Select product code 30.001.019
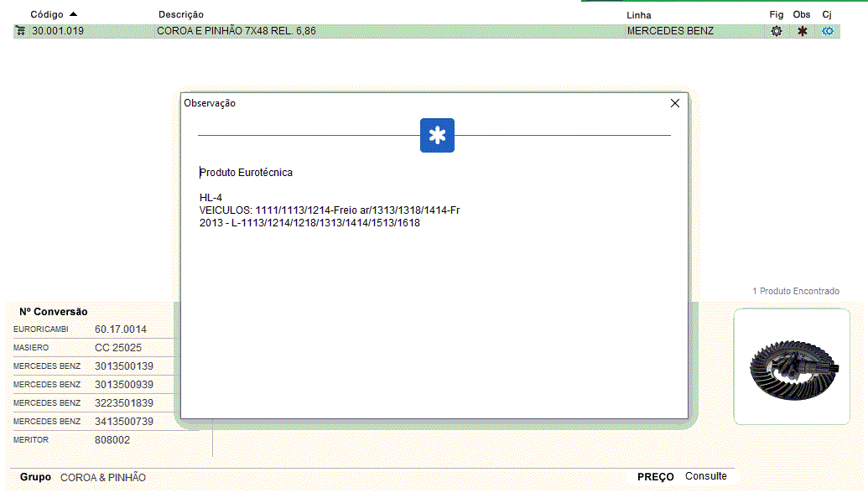 58,31
